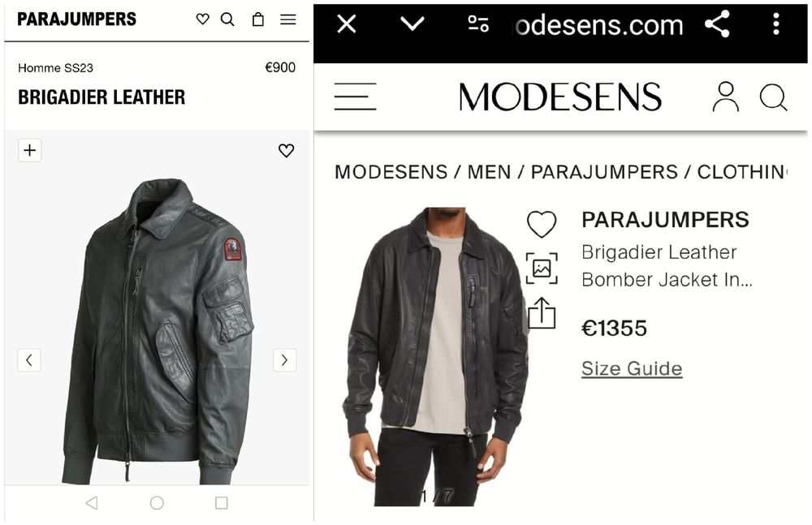Open browser three-dot overflow menu
812x525 pixels.
tap(776, 24)
